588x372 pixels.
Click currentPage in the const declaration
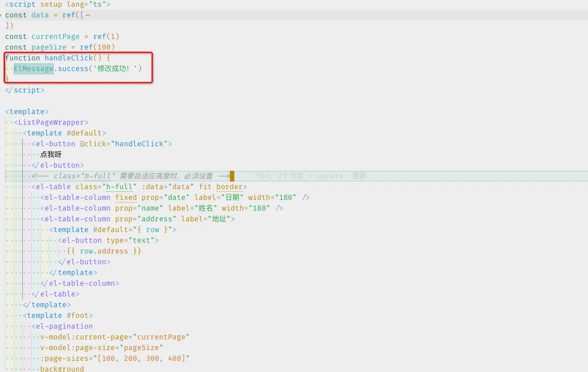pyautogui.click(x=55, y=37)
